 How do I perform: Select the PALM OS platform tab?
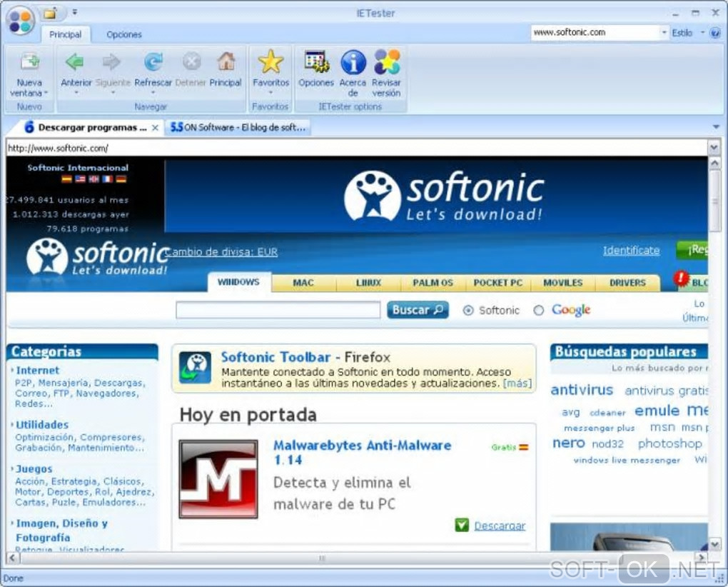coord(433,283)
